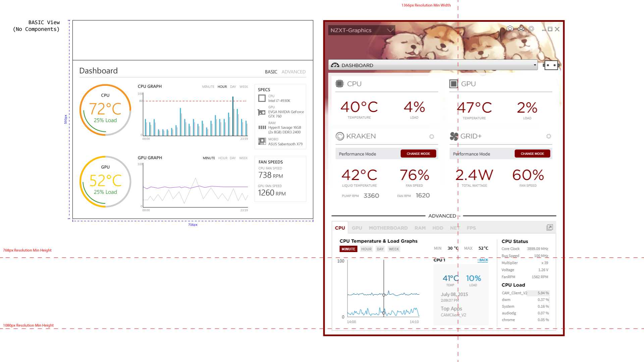Open the mail envelope icon
Screen dimensions: 644x362
pyautogui.click(x=521, y=29)
